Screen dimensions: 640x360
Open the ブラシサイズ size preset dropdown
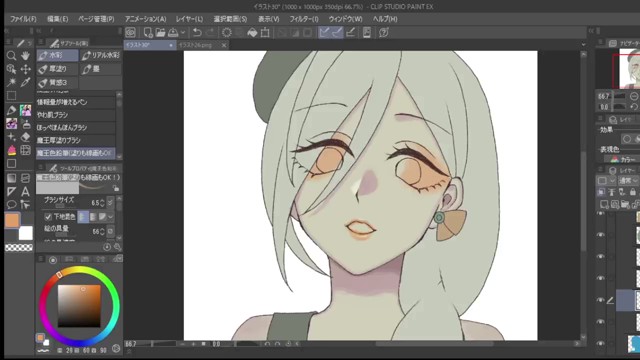click(x=110, y=203)
